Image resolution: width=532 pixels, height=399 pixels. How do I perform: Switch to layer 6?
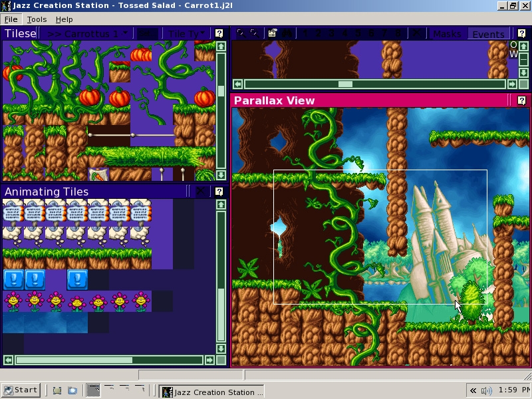[x=371, y=33]
